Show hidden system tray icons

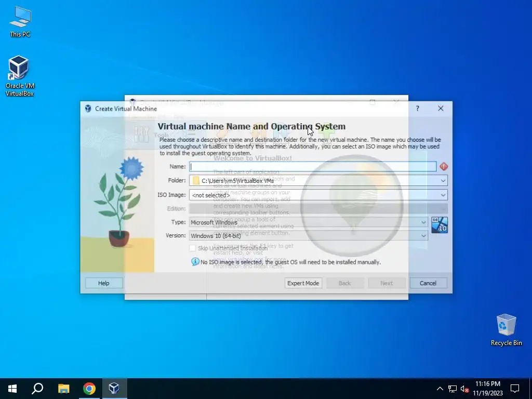[440, 389]
